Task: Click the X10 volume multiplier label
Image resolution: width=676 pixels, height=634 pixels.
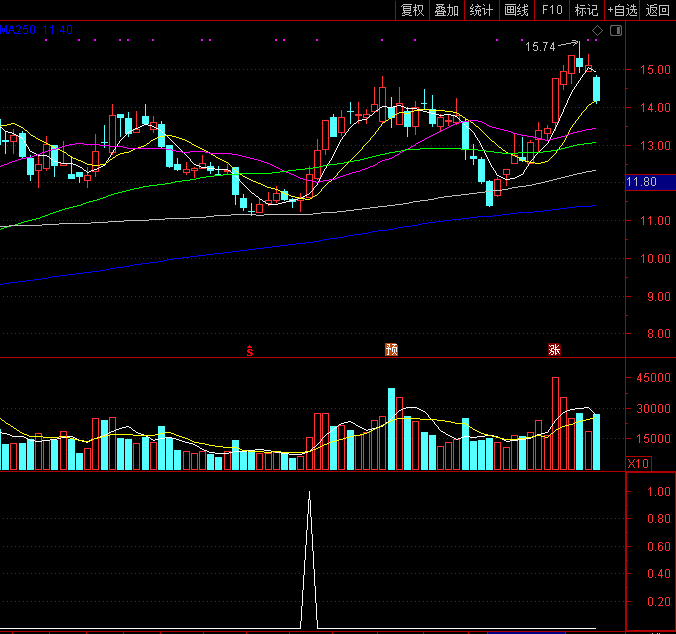Action: pos(638,464)
